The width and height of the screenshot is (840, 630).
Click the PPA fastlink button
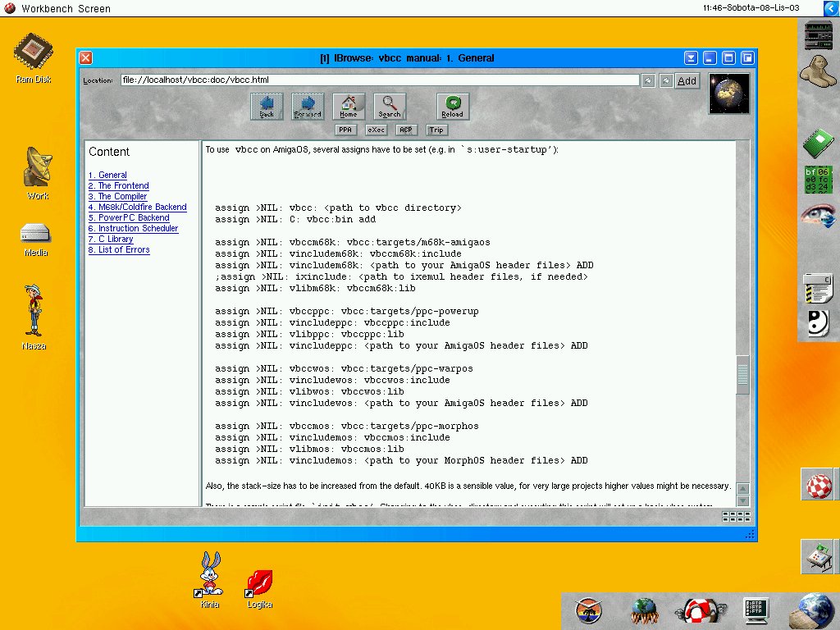(345, 130)
